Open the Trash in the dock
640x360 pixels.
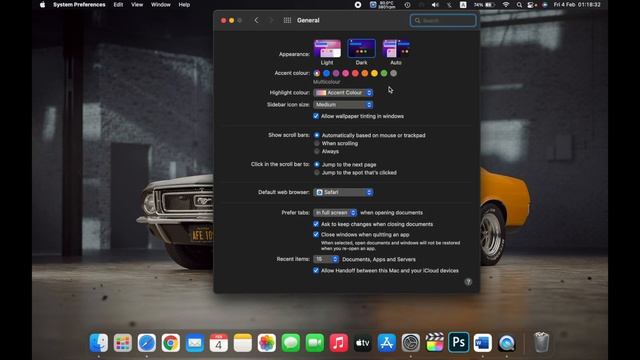541,342
